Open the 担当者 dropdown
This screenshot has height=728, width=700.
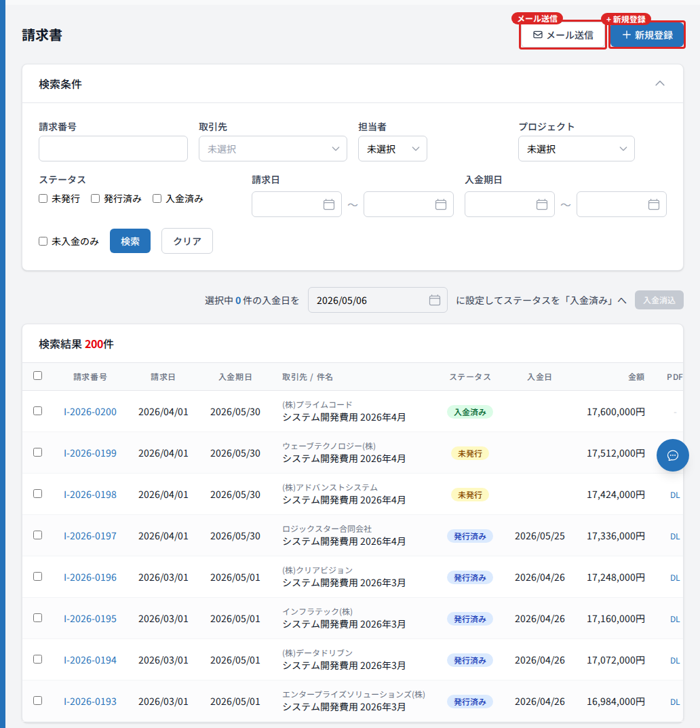(x=393, y=149)
